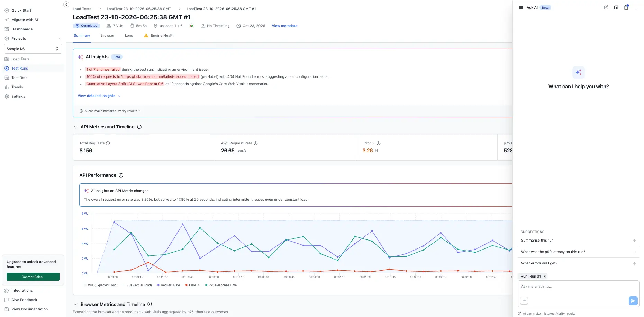Remove the 'Run: Run #1' context chip

[545, 276]
